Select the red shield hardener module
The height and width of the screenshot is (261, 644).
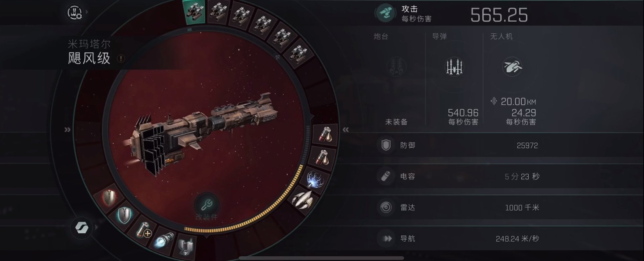click(x=109, y=197)
